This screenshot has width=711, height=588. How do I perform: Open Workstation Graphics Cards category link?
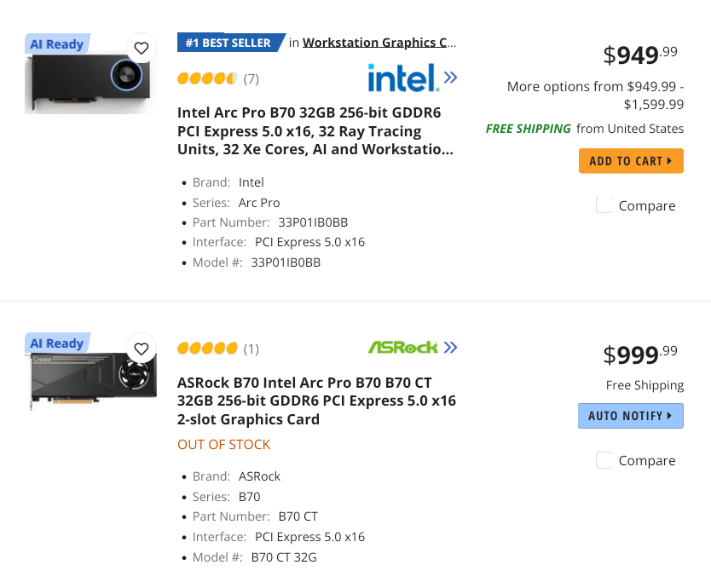[379, 43]
